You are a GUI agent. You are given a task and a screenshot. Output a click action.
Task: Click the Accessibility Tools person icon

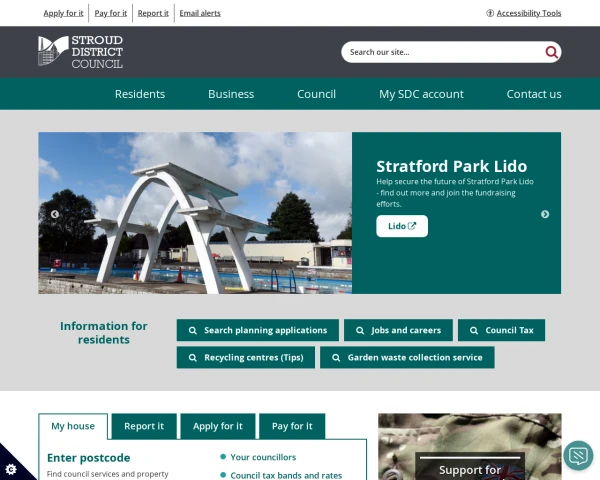pyautogui.click(x=490, y=13)
